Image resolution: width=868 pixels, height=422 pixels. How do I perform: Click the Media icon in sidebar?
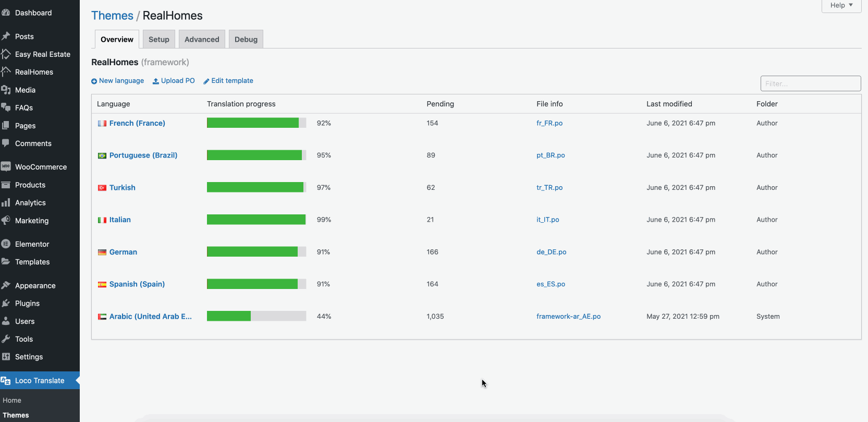tap(6, 90)
